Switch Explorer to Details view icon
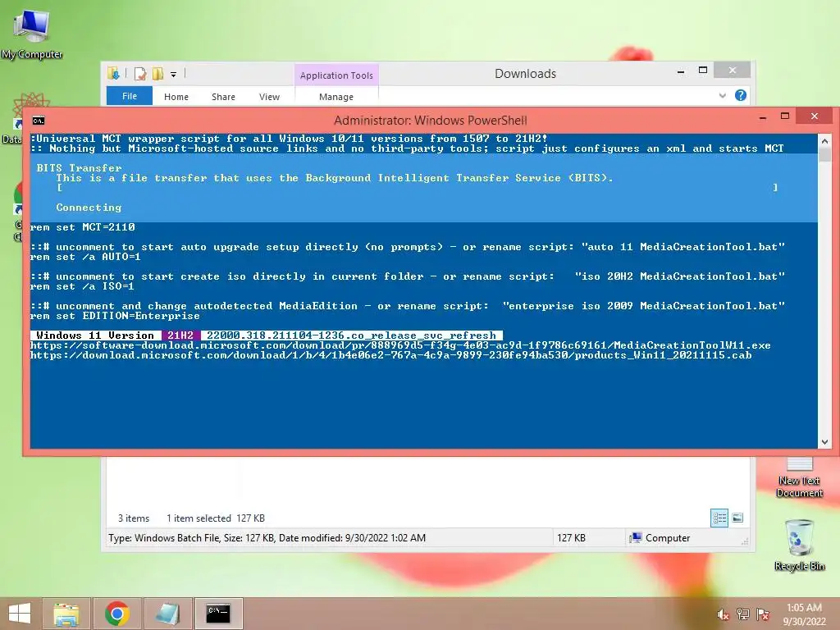 [719, 518]
